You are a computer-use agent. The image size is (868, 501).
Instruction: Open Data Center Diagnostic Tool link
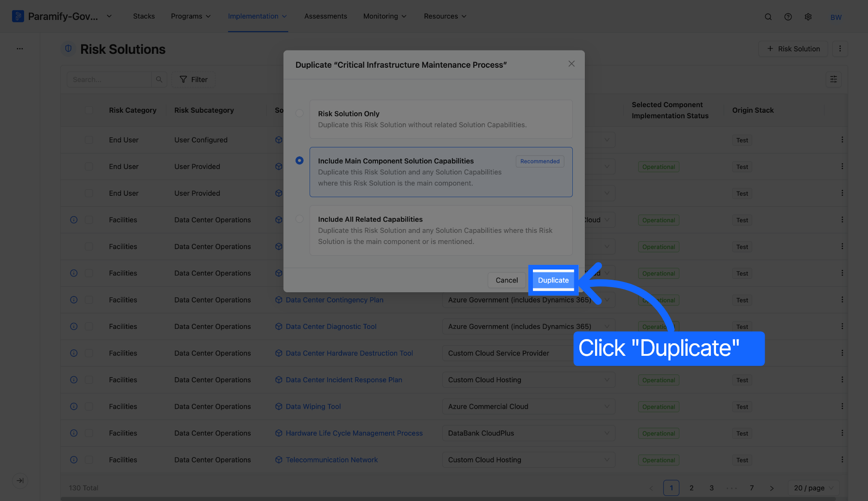pos(331,327)
